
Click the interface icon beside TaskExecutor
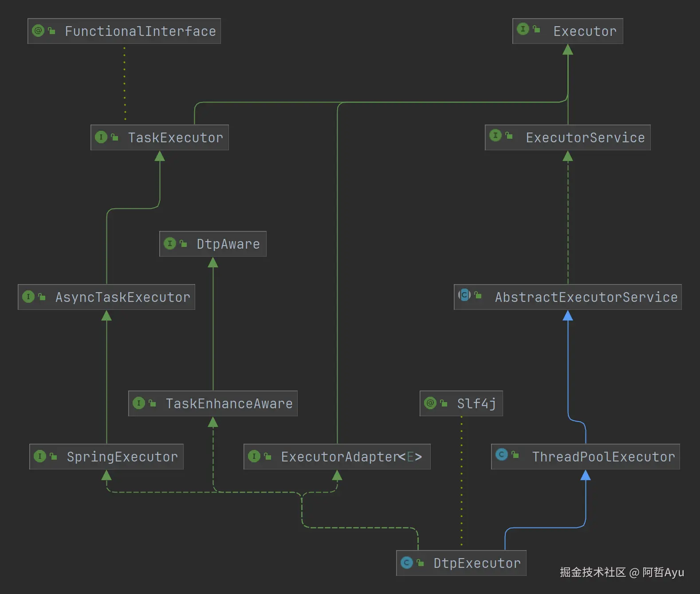tap(101, 137)
